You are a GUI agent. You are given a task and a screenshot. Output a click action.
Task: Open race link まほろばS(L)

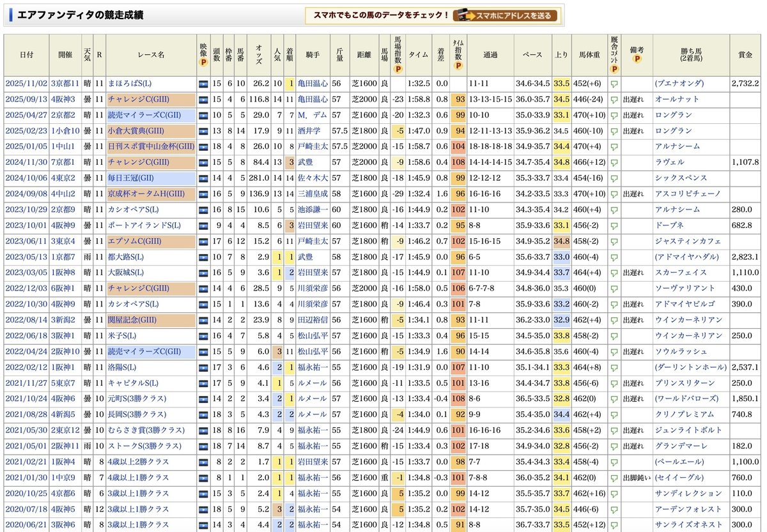click(x=130, y=84)
